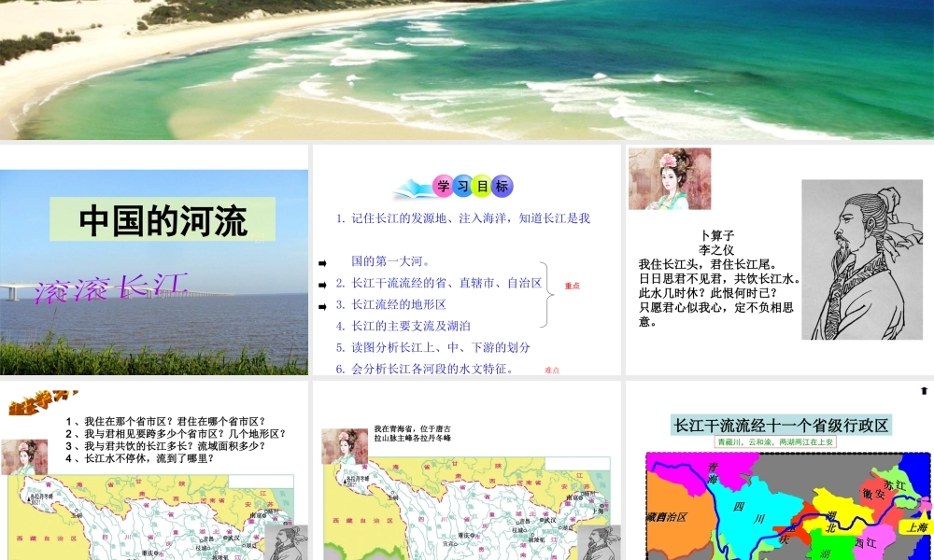Click the red 难点 label
Viewport: 934px width, 560px height.
(552, 371)
